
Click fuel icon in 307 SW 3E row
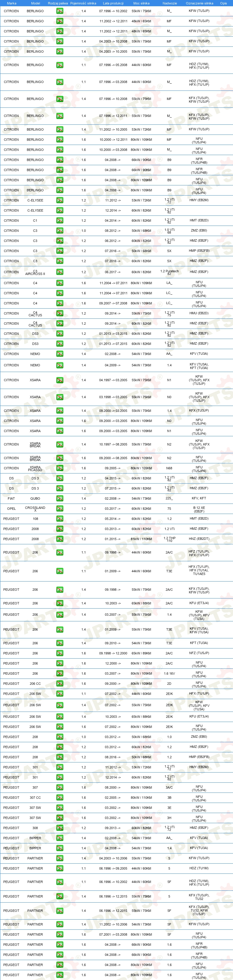(x=60, y=808)
